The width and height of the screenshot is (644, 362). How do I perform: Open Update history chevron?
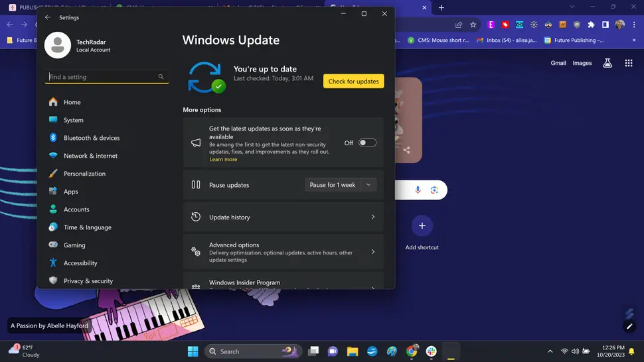tap(373, 217)
